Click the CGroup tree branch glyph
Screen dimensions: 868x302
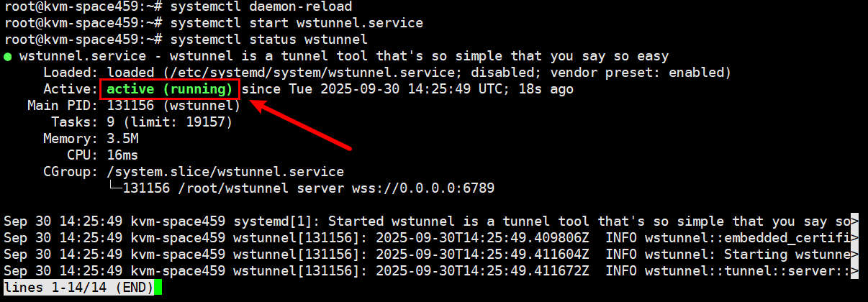tap(114, 188)
